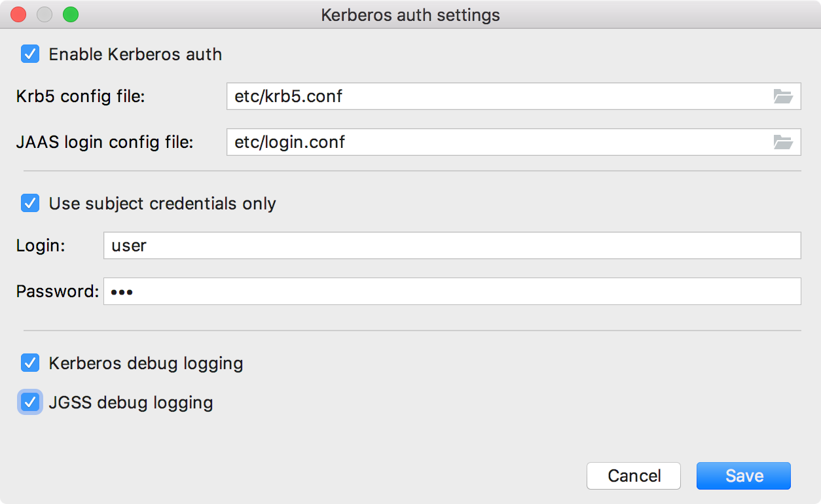Minimize the Kerberos auth settings window
This screenshot has height=504, width=821.
click(44, 14)
